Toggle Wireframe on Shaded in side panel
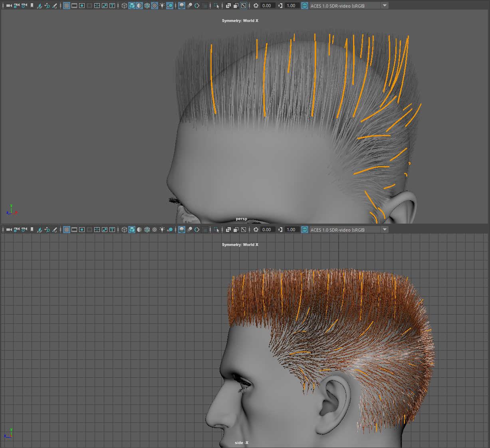490x448 pixels. click(x=147, y=230)
